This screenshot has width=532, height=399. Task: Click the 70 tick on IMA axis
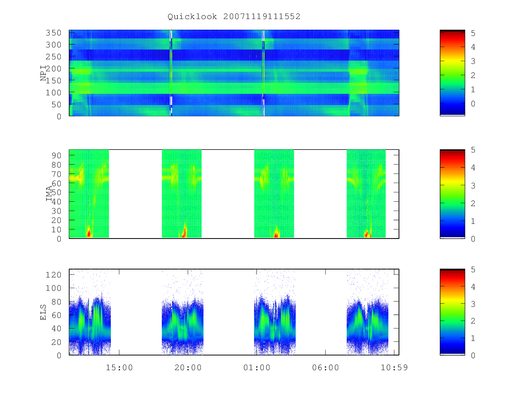coord(56,174)
